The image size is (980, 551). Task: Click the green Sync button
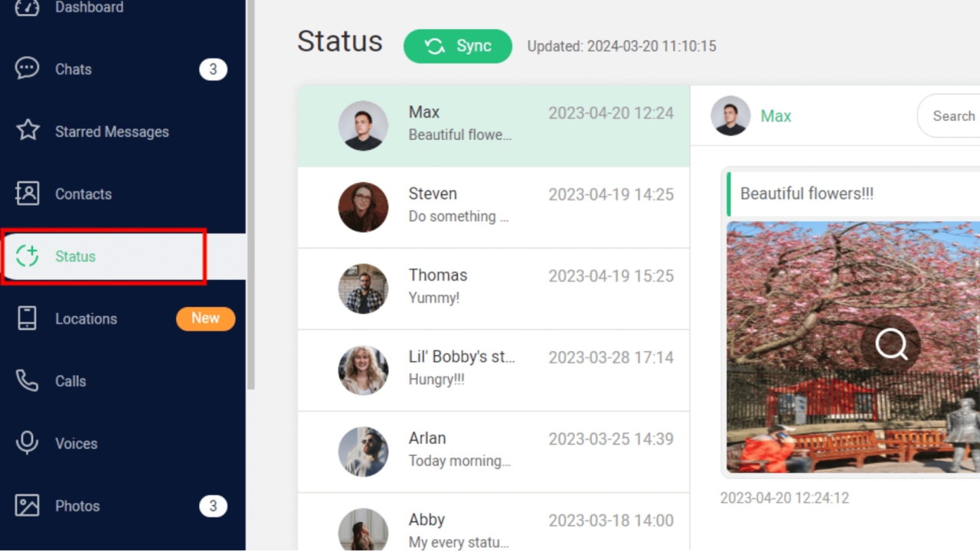pos(458,46)
